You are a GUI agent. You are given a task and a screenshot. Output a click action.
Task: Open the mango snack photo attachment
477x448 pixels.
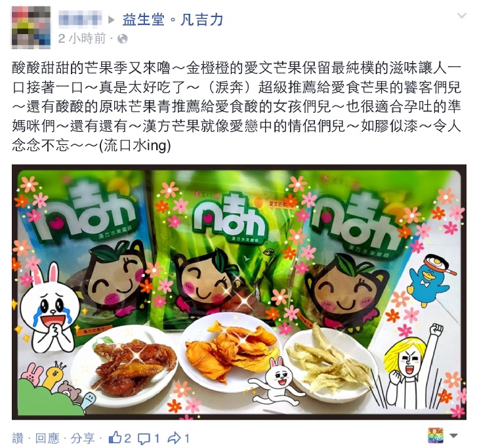tap(239, 292)
